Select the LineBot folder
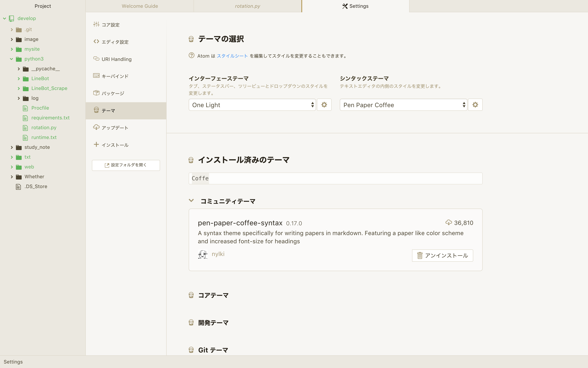The width and height of the screenshot is (588, 368). click(x=40, y=79)
